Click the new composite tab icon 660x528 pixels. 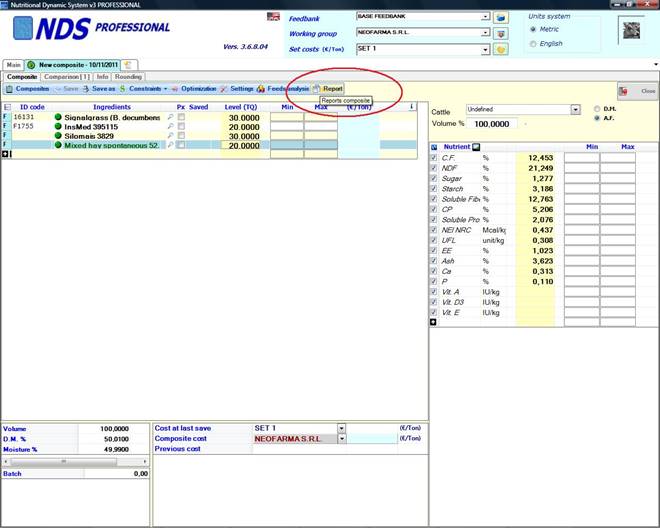click(128, 65)
